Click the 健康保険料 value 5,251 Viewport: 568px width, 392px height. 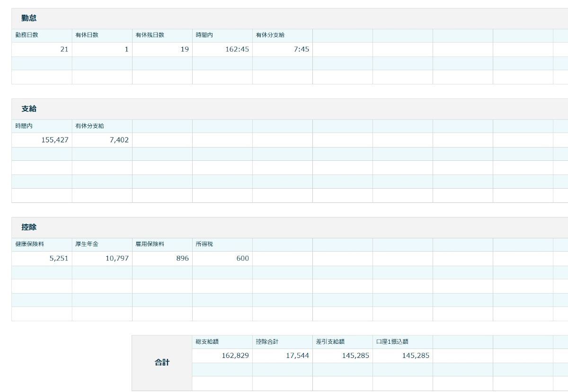[42, 259]
